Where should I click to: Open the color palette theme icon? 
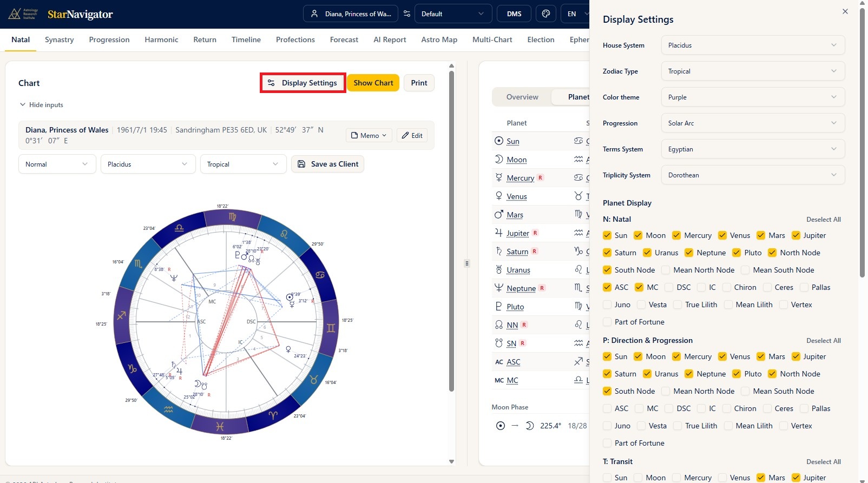[546, 14]
